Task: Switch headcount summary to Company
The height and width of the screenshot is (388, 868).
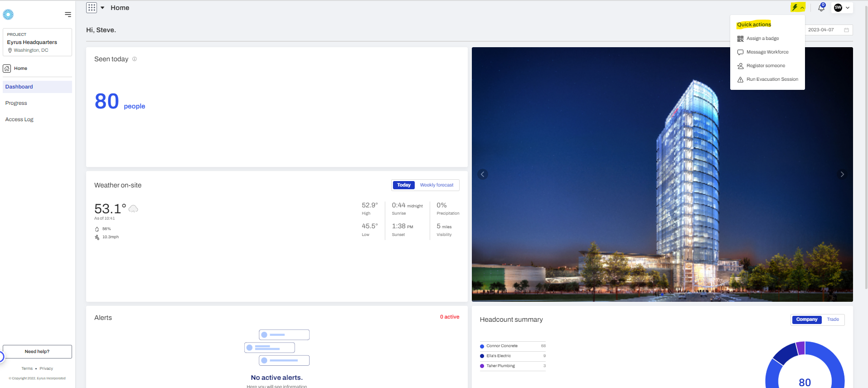Action: click(807, 319)
